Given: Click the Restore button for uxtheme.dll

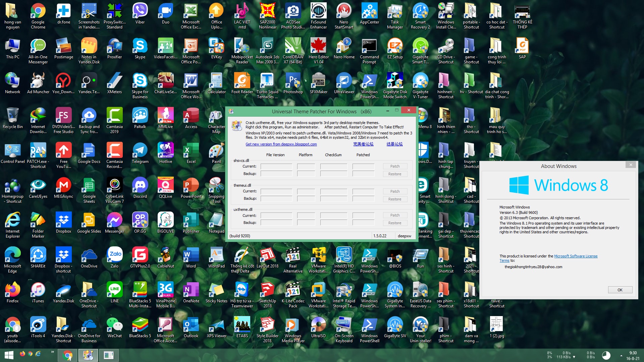Looking at the screenshot, I should [395, 223].
